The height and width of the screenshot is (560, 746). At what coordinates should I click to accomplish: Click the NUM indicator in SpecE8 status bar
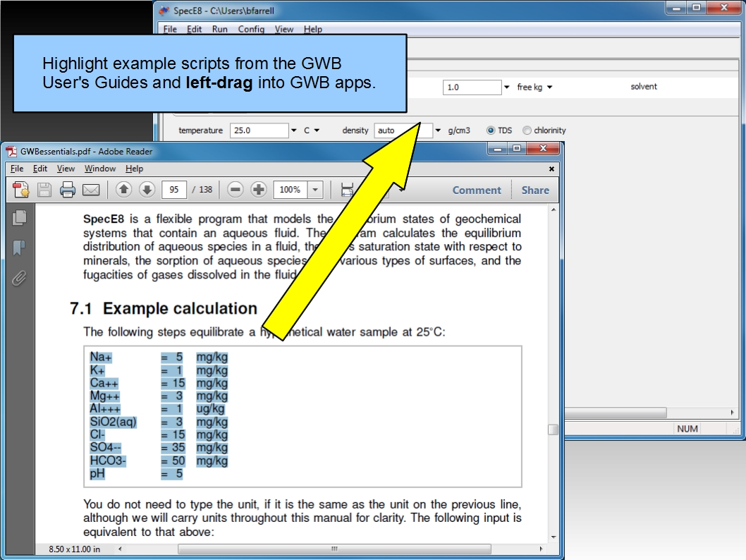[x=687, y=429]
